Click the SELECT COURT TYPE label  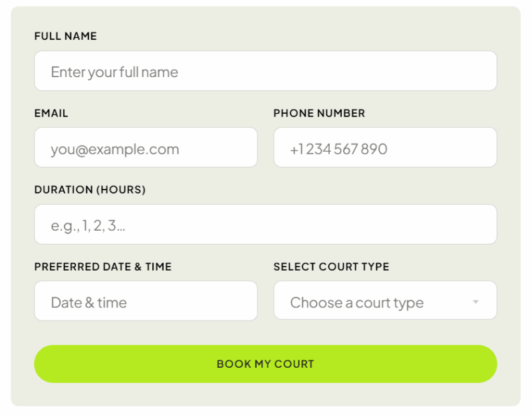pyautogui.click(x=331, y=267)
